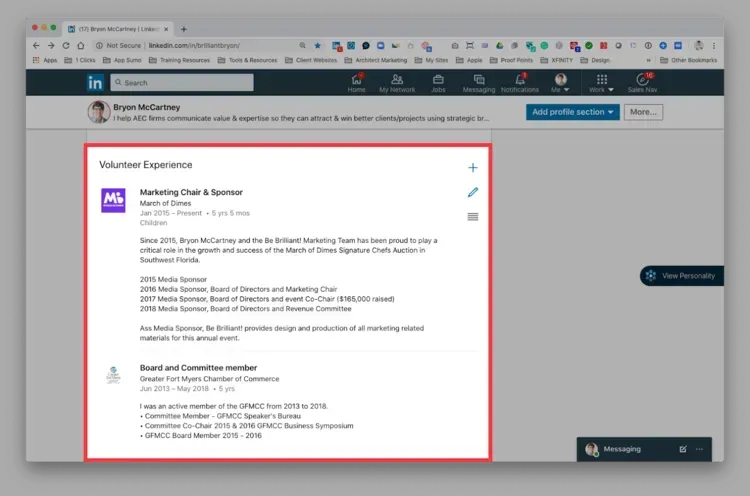Select the Bryon McCartney LinkedIn tab

pos(118,29)
